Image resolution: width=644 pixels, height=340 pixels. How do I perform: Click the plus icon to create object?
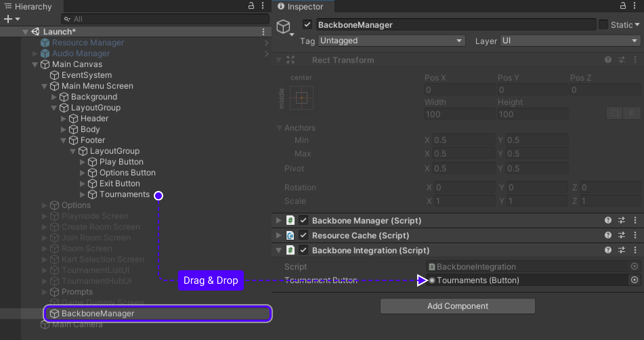[x=8, y=19]
